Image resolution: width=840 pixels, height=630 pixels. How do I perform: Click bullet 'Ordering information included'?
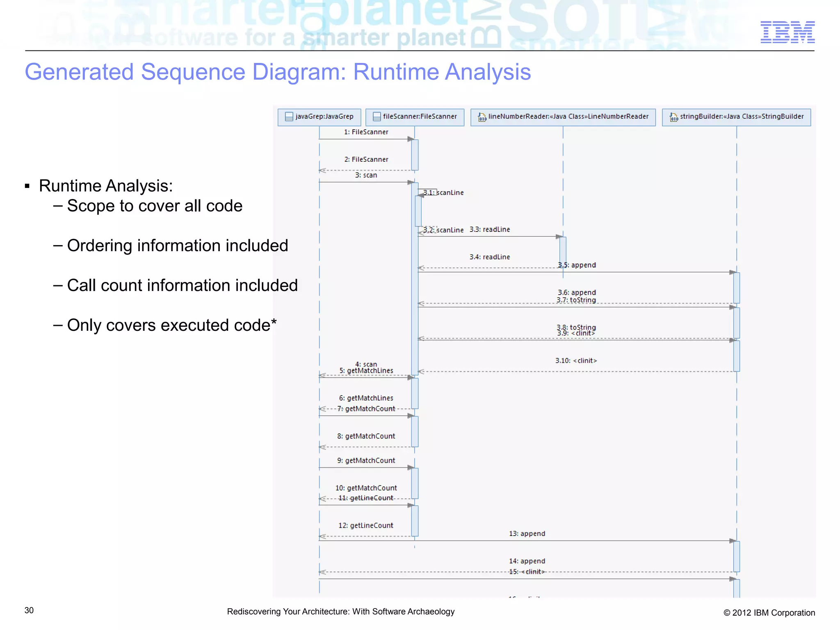point(178,245)
